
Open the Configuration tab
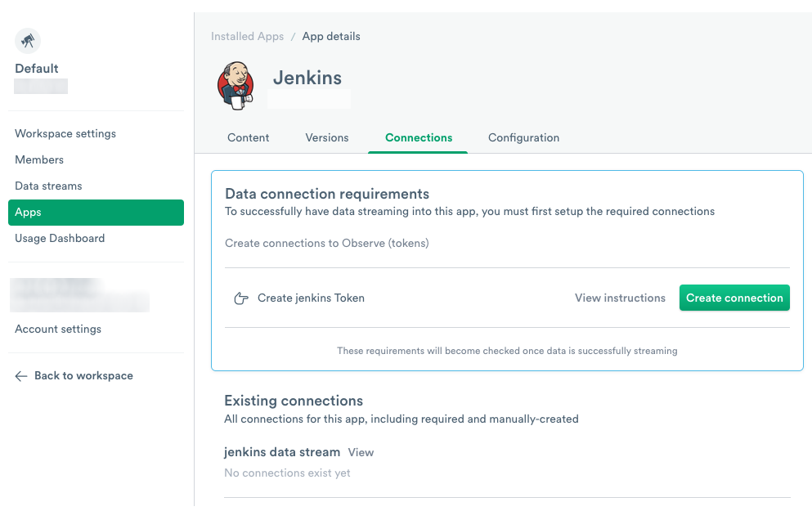[523, 138]
